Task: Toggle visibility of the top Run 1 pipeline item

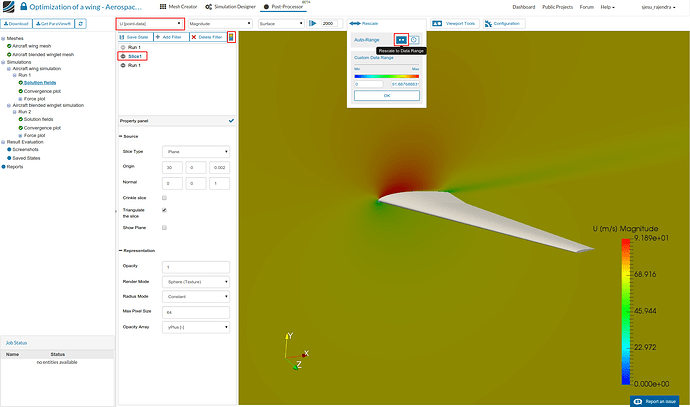Action: (123, 47)
